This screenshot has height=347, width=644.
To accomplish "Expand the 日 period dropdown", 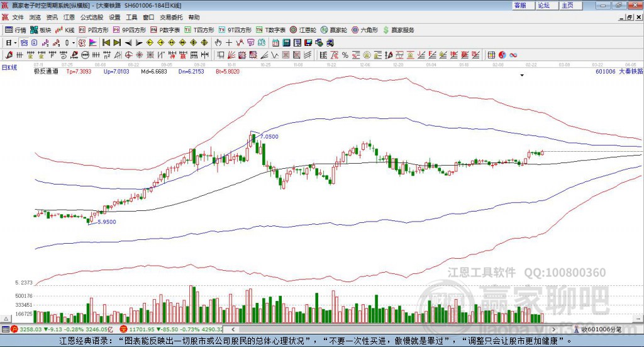I will (x=15, y=43).
